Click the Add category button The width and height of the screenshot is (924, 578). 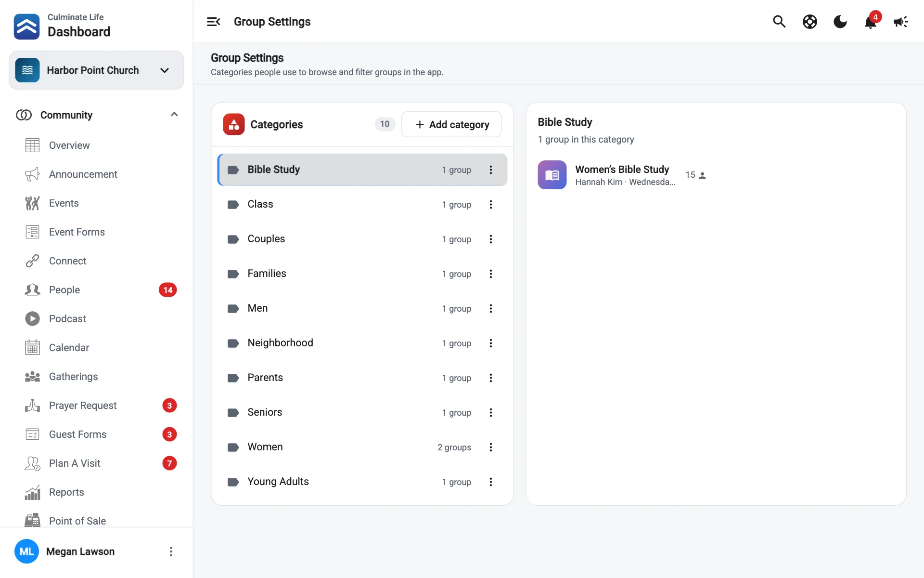pyautogui.click(x=451, y=124)
